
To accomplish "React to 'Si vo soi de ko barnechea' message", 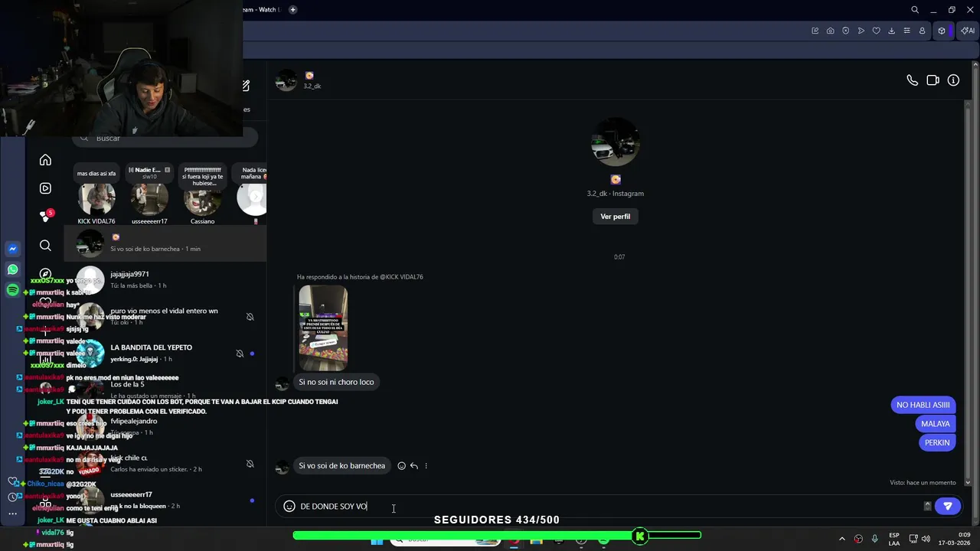I will (401, 465).
